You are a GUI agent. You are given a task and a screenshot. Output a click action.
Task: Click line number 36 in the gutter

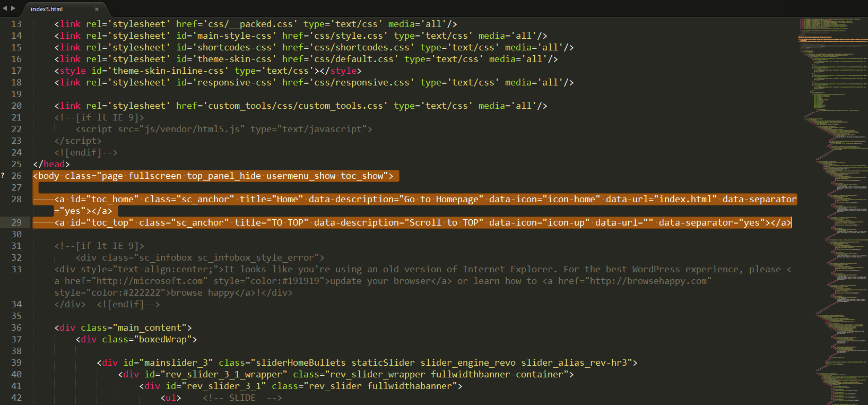click(x=16, y=328)
